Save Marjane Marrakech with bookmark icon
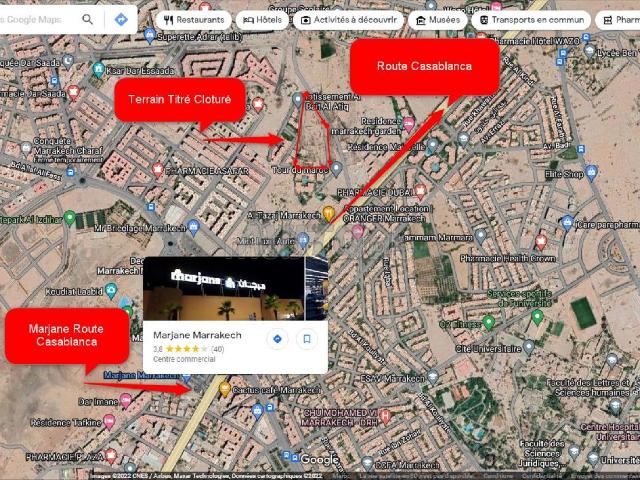This screenshot has width=640, height=480. click(307, 339)
